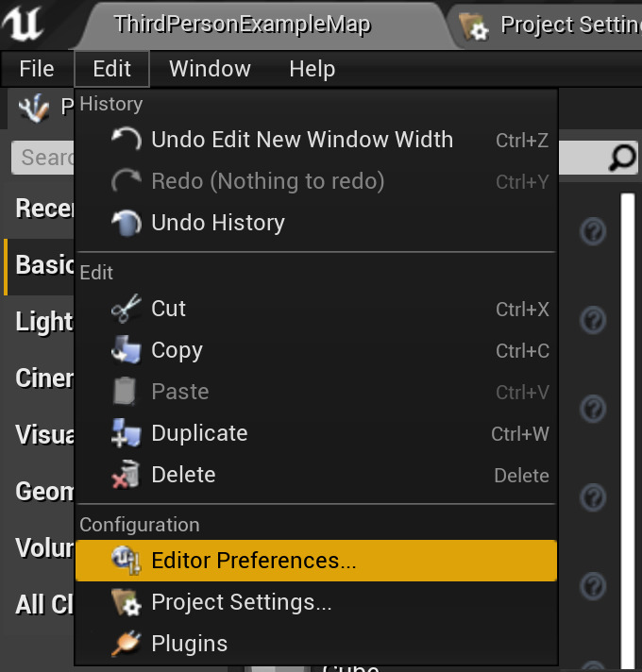Open the Window menu

click(210, 69)
